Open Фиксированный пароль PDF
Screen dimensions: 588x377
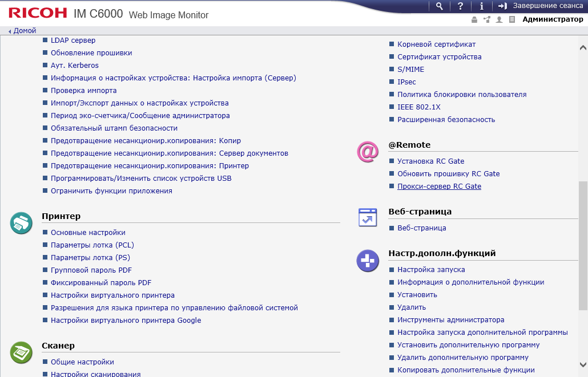tap(101, 282)
